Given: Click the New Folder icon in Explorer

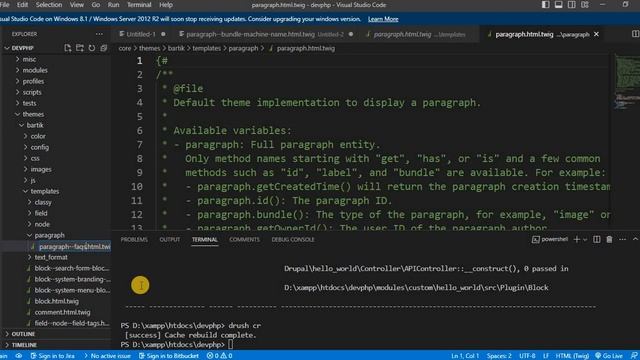Looking at the screenshot, I should click(80, 48).
